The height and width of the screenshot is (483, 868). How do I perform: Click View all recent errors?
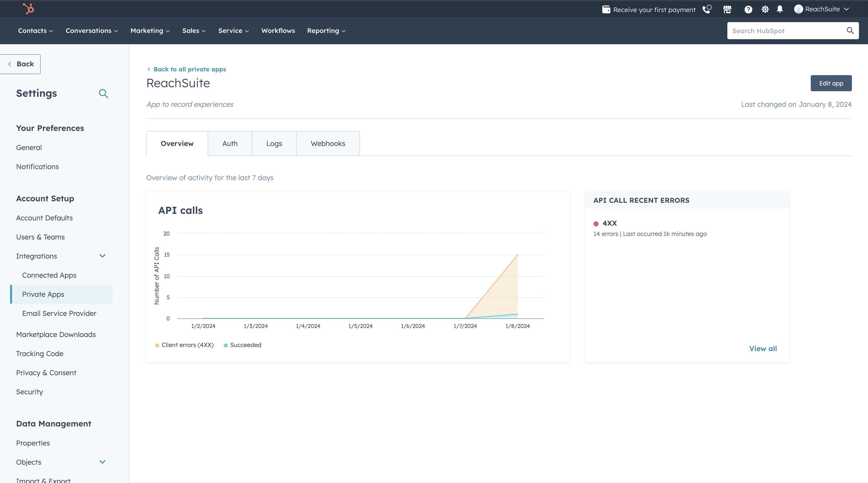(x=763, y=348)
